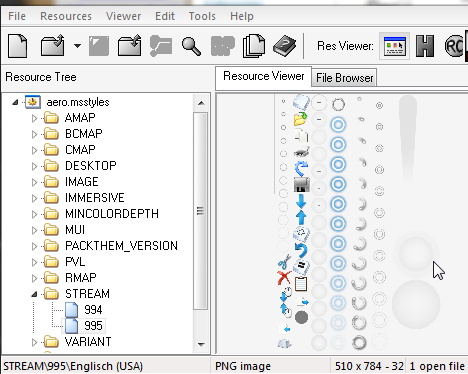
Task: Collapse the STREAM folder
Action: [34, 294]
